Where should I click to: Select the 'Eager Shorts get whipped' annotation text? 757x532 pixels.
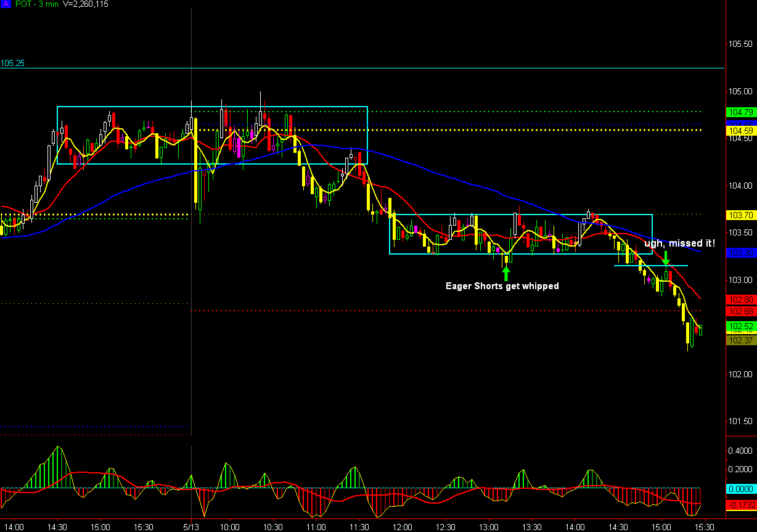click(502, 286)
